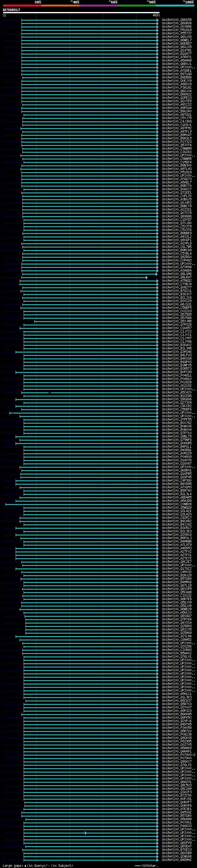Screen dimensions: 197x868
Task: Select label UniRef100_B1NJ28
Action: tap(176, 575)
